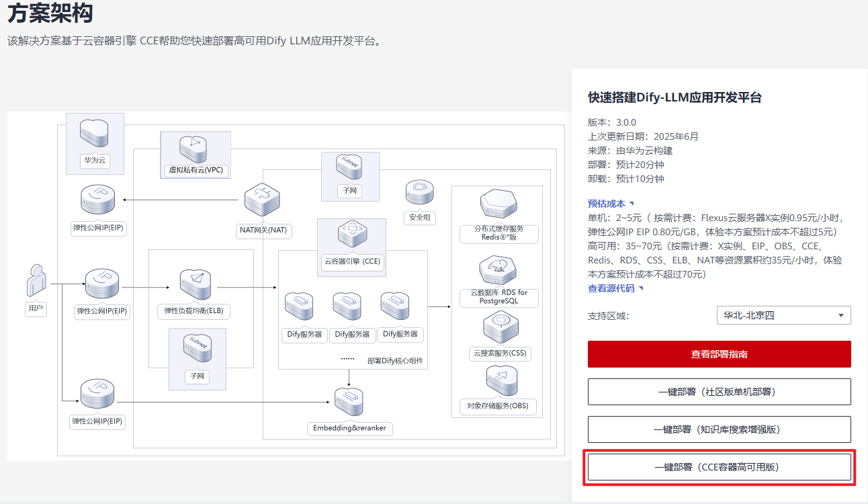Click the bottom-left 弹性公网IP(EIP) icon

coord(98,395)
